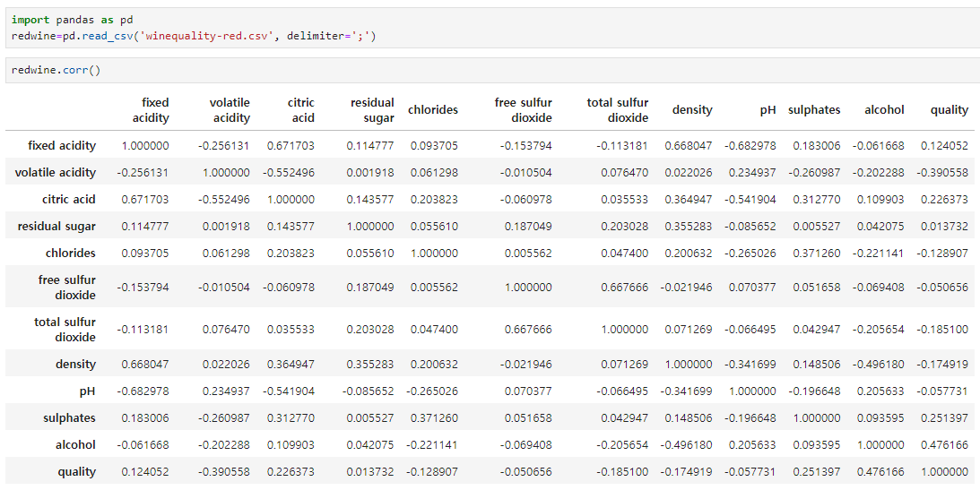Click the 'citric acid' column header
The height and width of the screenshot is (490, 980).
301,110
